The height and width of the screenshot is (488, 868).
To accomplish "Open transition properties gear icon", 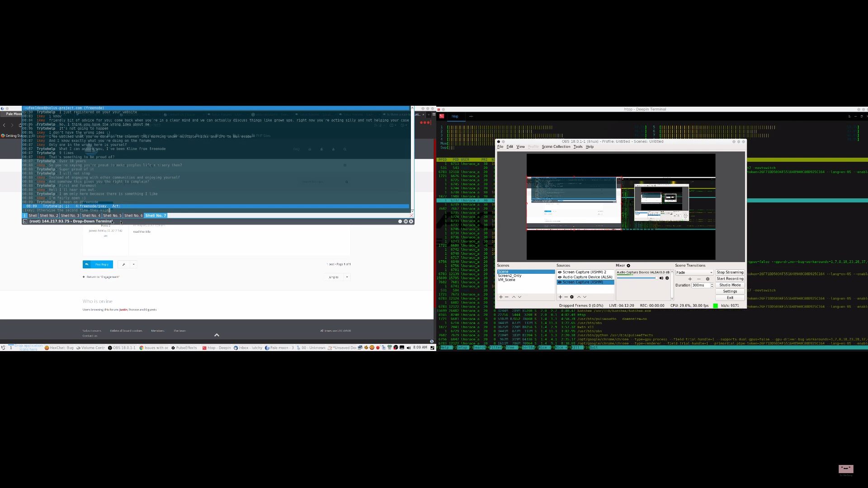I will (x=708, y=279).
